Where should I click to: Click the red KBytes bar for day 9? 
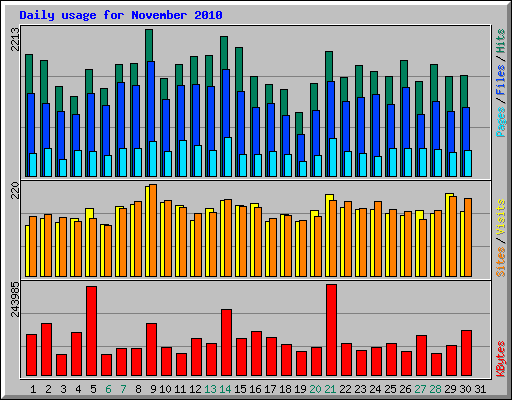[151, 350]
